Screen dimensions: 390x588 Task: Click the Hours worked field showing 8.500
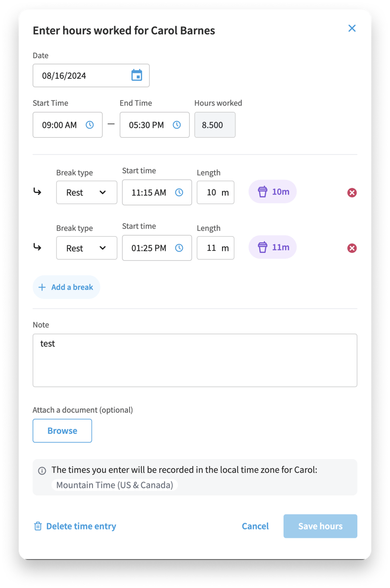click(215, 124)
